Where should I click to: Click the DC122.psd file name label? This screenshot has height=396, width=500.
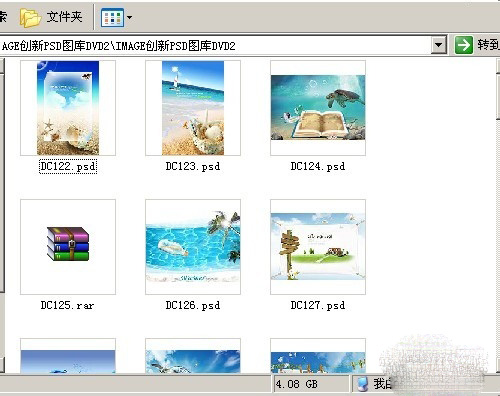point(68,166)
